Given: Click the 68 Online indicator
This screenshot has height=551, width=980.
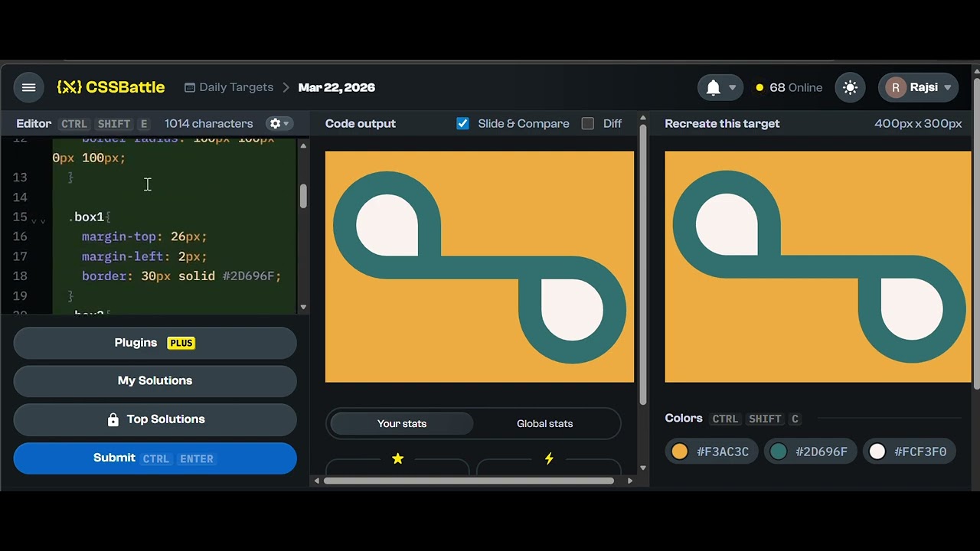Looking at the screenshot, I should click(x=789, y=87).
